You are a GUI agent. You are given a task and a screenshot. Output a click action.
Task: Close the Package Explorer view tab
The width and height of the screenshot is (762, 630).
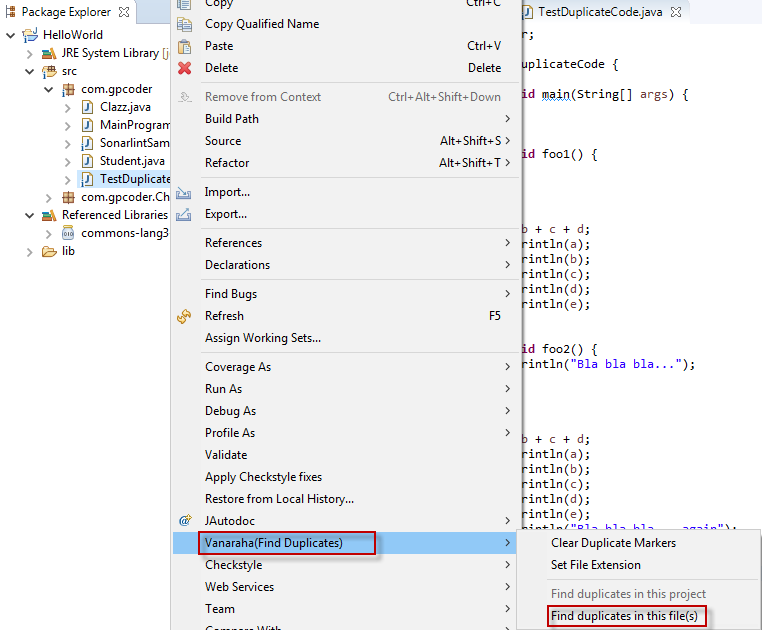pos(124,13)
